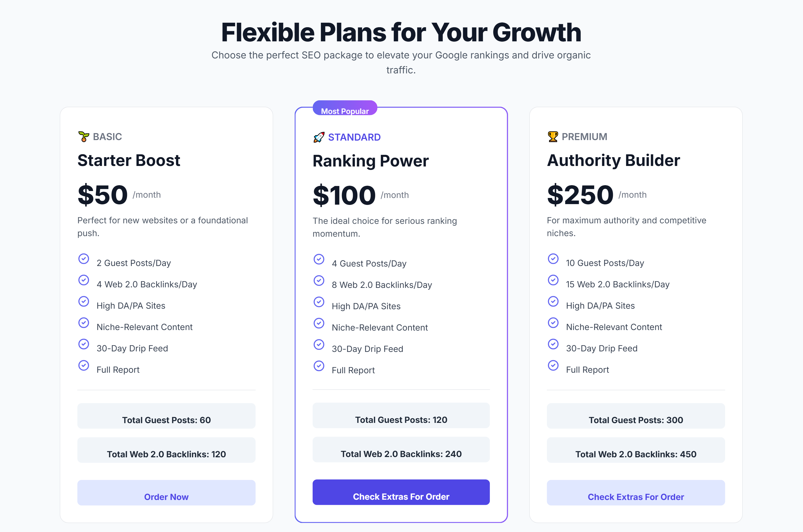Select the Total Guest Posts: 60 box
This screenshot has width=803, height=532.
166,416
